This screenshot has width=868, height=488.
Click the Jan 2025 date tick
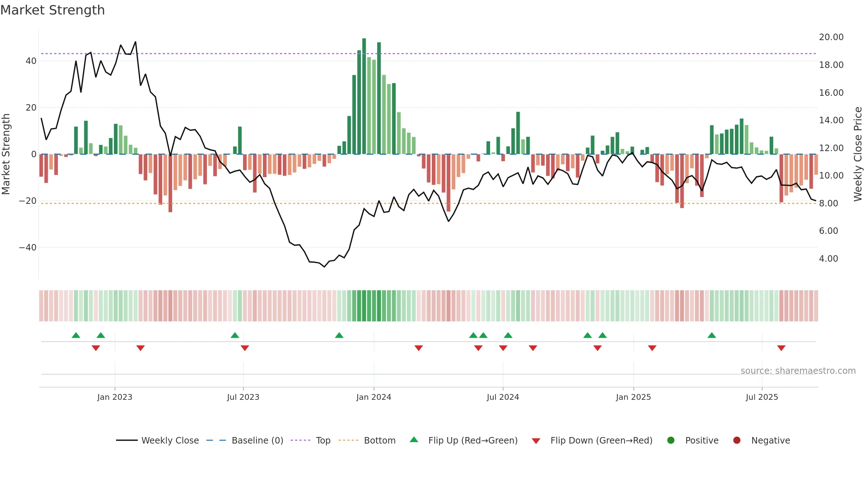click(x=633, y=397)
